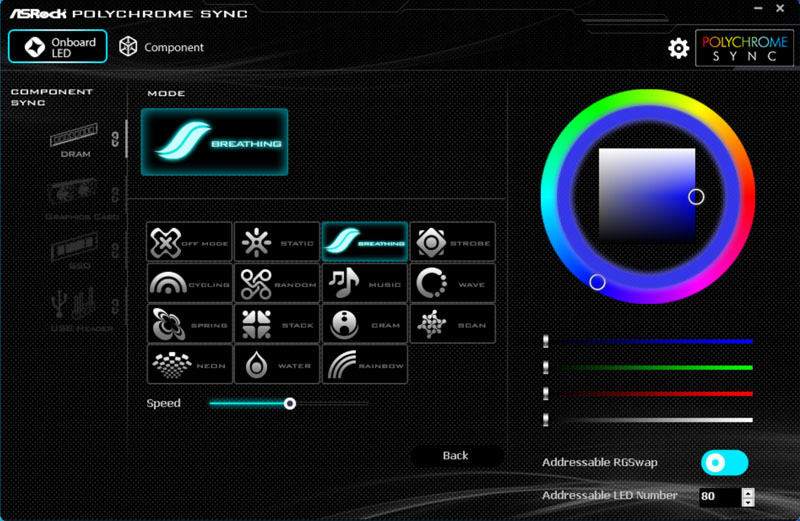Image resolution: width=800 pixels, height=521 pixels.
Task: Click the Addressable LED Number field
Action: click(720, 497)
